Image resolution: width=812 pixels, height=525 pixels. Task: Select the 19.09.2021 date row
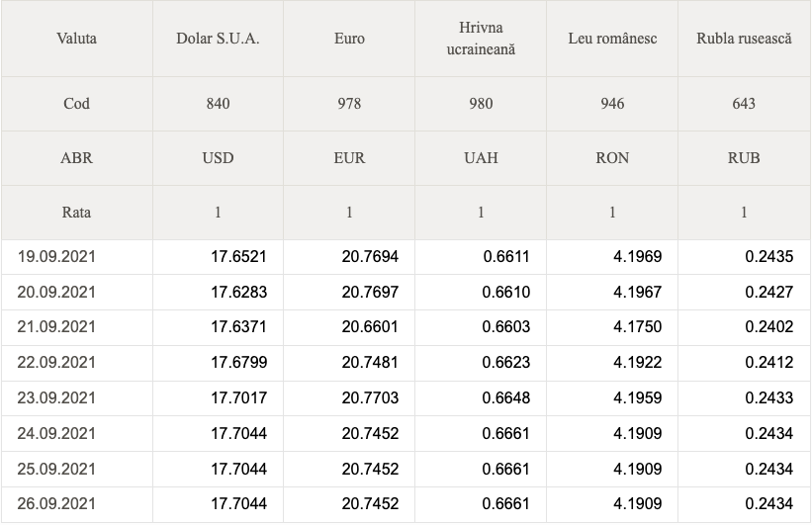406,257
